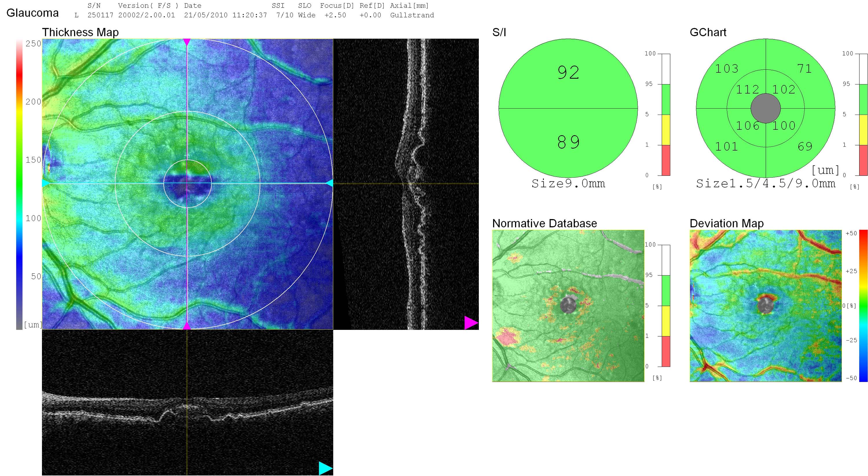
Task: Click the cyan triangle marker on the thickness map's right edge
Action: coord(330,183)
